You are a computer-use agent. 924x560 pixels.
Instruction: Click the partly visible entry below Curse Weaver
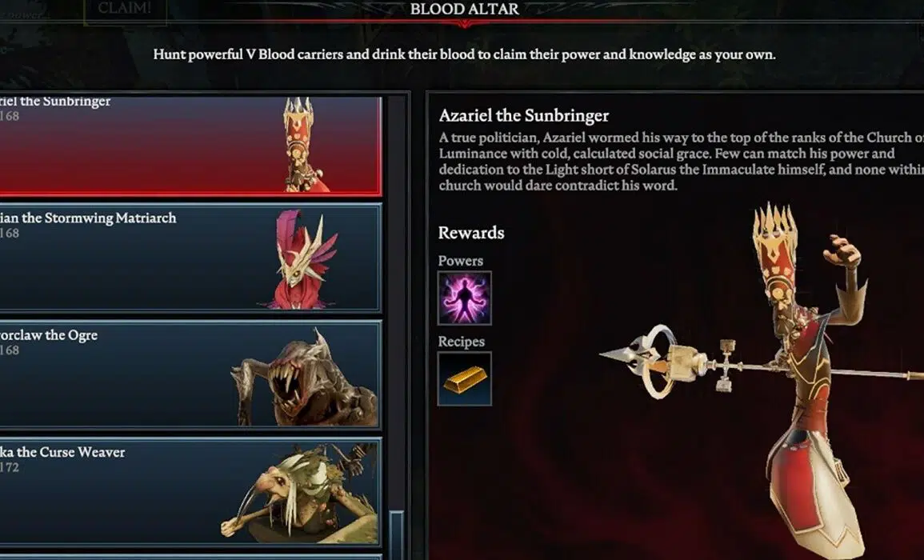[x=190, y=557]
